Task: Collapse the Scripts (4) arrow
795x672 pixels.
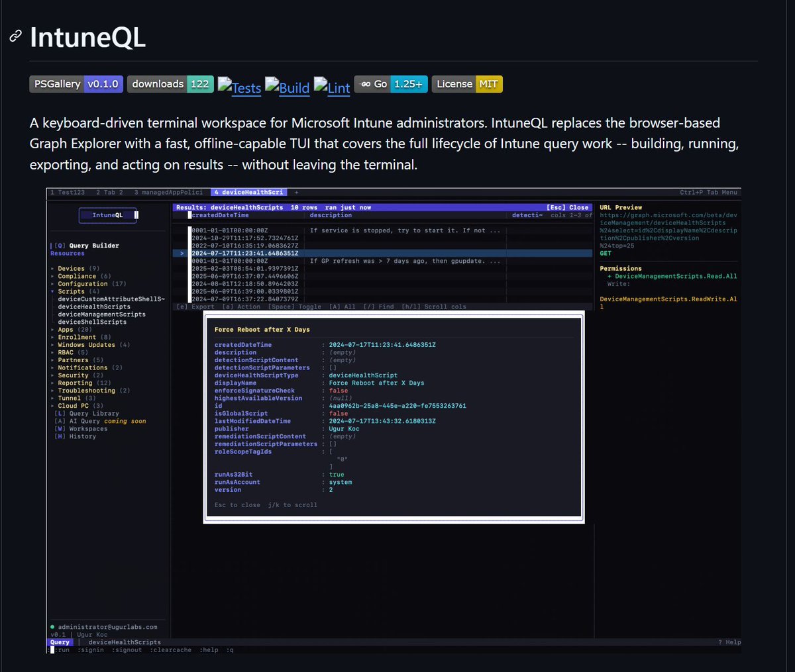Action: [x=53, y=292]
